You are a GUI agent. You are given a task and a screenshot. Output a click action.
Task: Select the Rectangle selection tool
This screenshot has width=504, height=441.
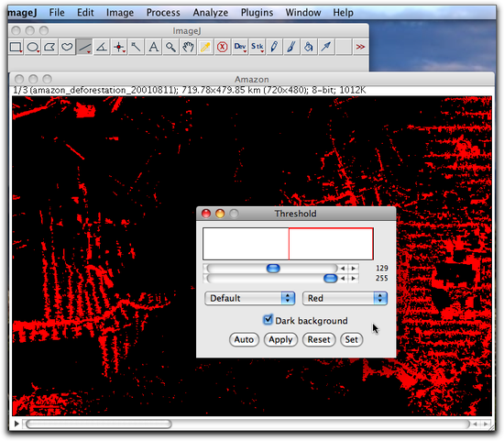pos(16,47)
